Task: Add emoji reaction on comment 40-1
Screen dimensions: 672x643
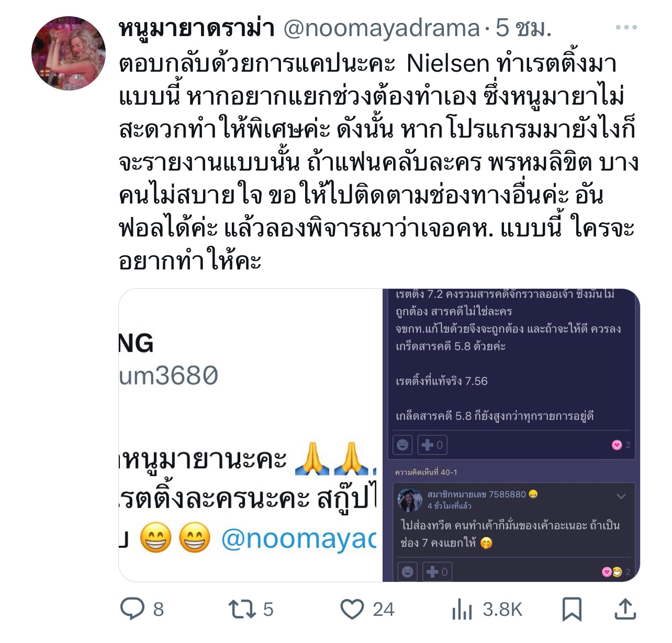Action: pos(408,572)
